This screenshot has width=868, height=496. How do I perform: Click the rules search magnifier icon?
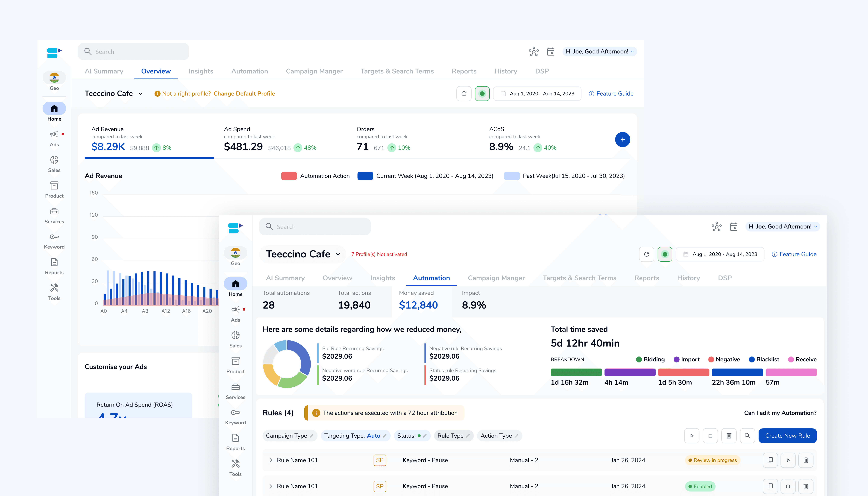747,436
